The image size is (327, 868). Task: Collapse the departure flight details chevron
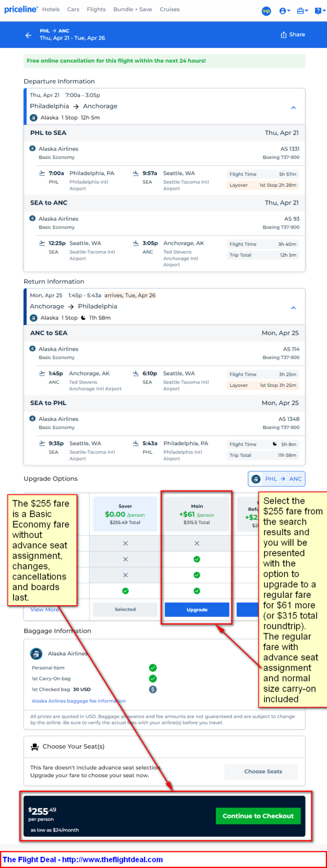point(293,107)
